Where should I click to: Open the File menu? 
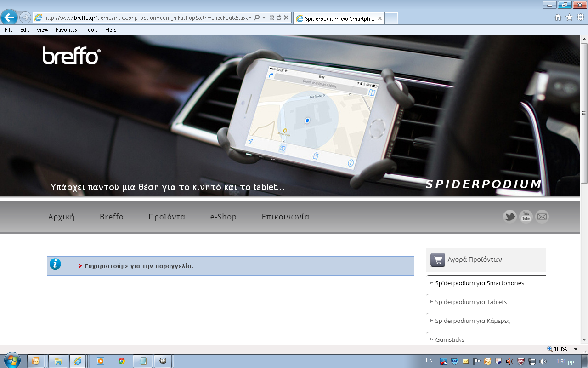point(9,30)
